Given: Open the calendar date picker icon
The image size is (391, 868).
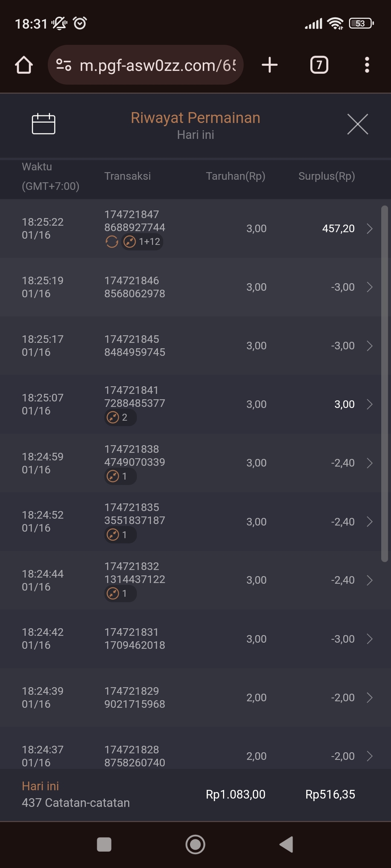Looking at the screenshot, I should pyautogui.click(x=43, y=124).
